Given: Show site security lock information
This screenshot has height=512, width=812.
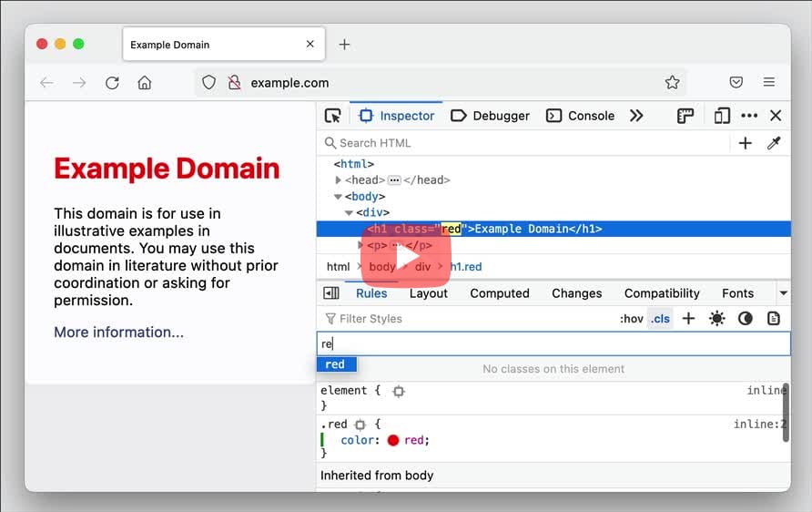Looking at the screenshot, I should pyautogui.click(x=235, y=82).
